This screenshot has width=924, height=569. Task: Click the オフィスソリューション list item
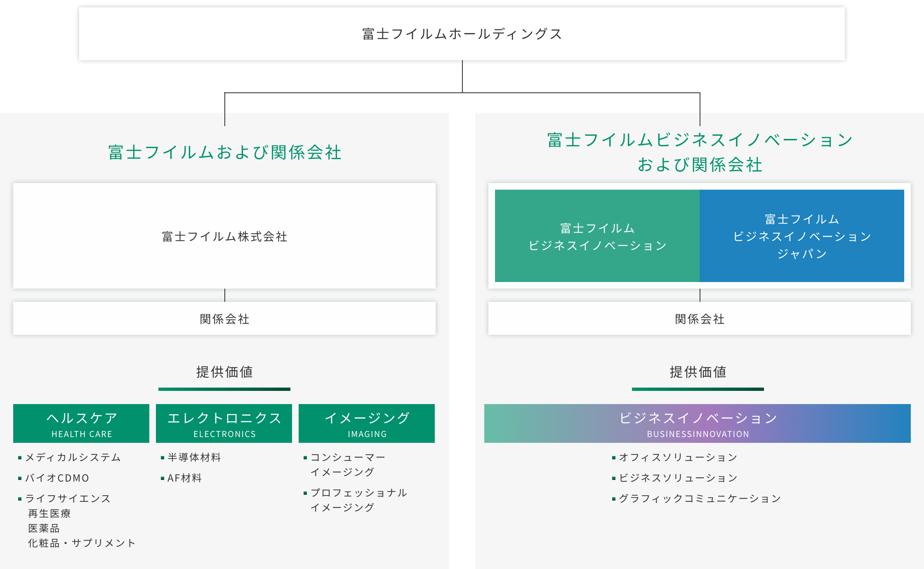[x=678, y=457]
